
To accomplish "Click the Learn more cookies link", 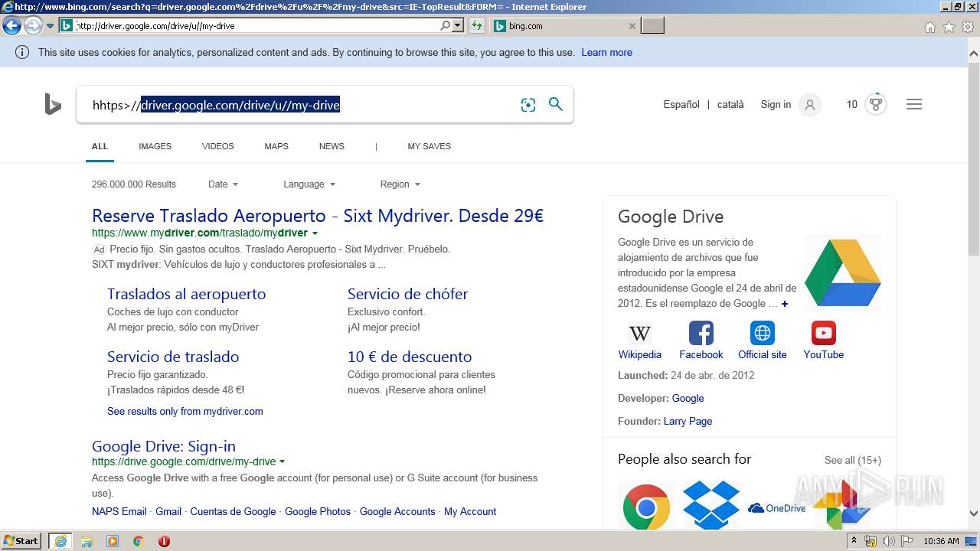I will [606, 53].
